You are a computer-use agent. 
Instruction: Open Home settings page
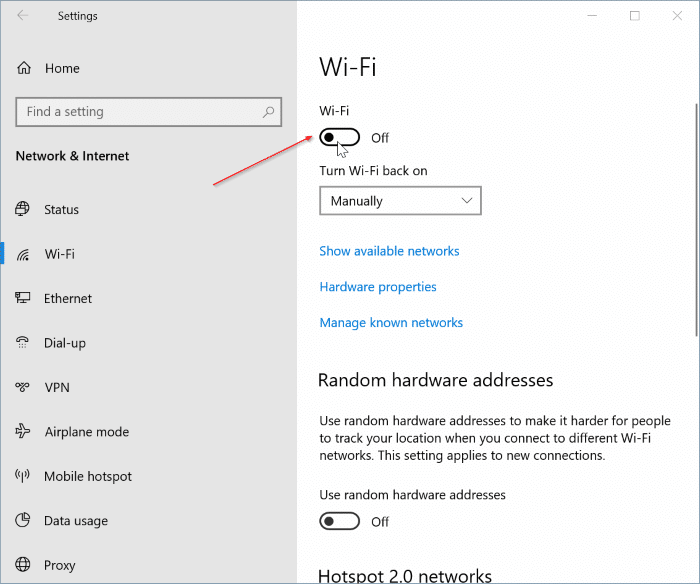point(62,68)
